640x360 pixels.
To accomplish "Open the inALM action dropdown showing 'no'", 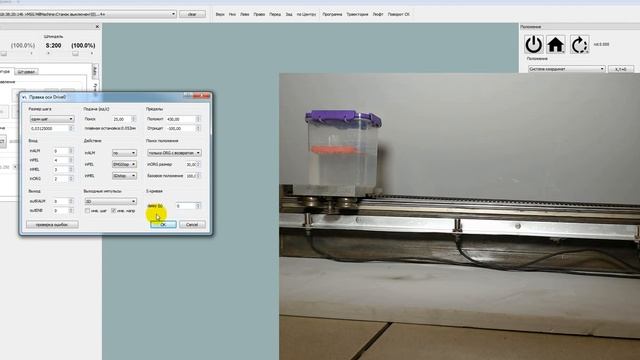I will (124, 153).
